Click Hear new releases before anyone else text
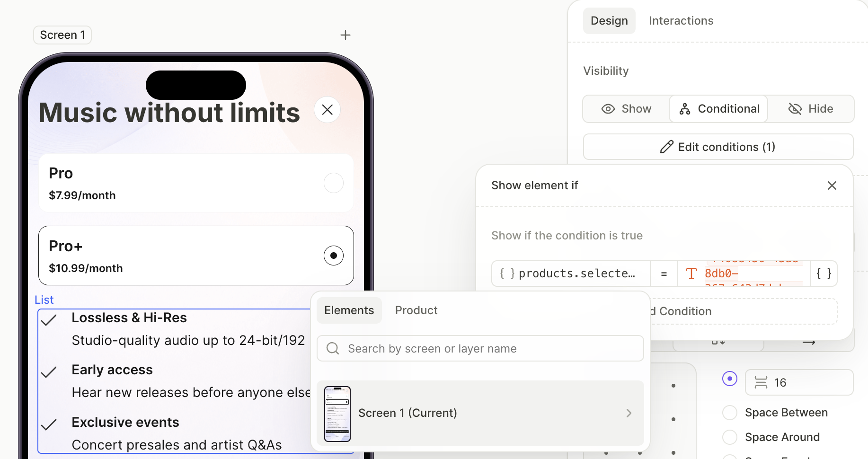This screenshot has height=459, width=868. pos(191,392)
